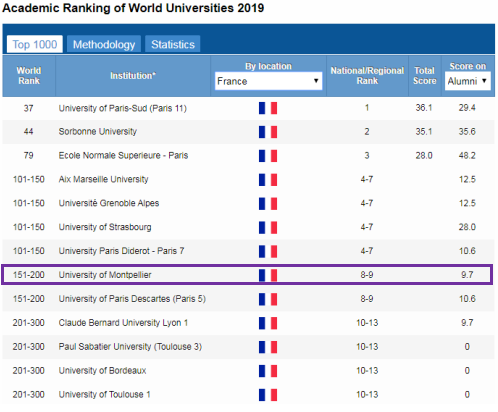The height and width of the screenshot is (412, 498).
Task: Open University Paris Diderot - Paris 7
Action: [x=121, y=251]
